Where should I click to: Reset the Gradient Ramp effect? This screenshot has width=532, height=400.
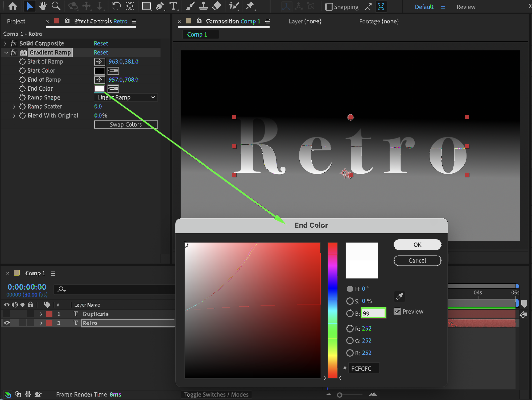[x=101, y=52]
